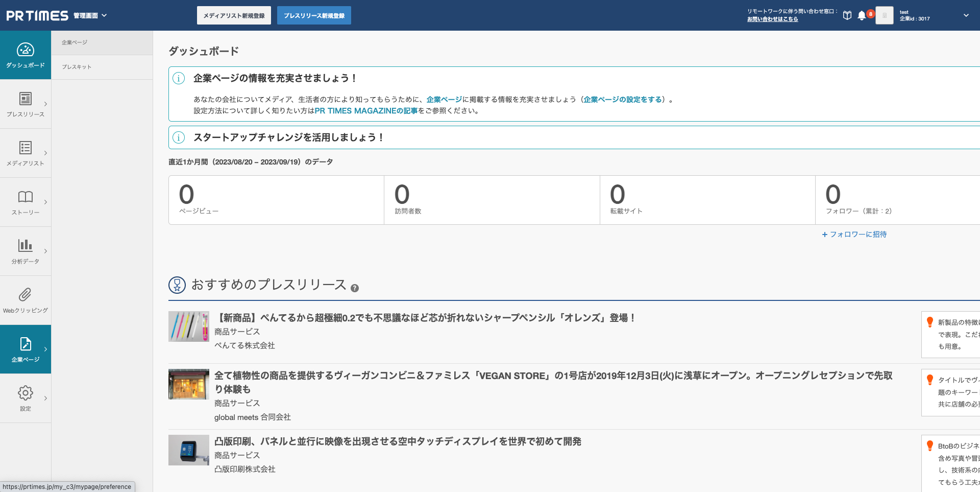Viewport: 980px width, 492px height.
Task: Open 分析データ via its chart icon
Action: 26,247
